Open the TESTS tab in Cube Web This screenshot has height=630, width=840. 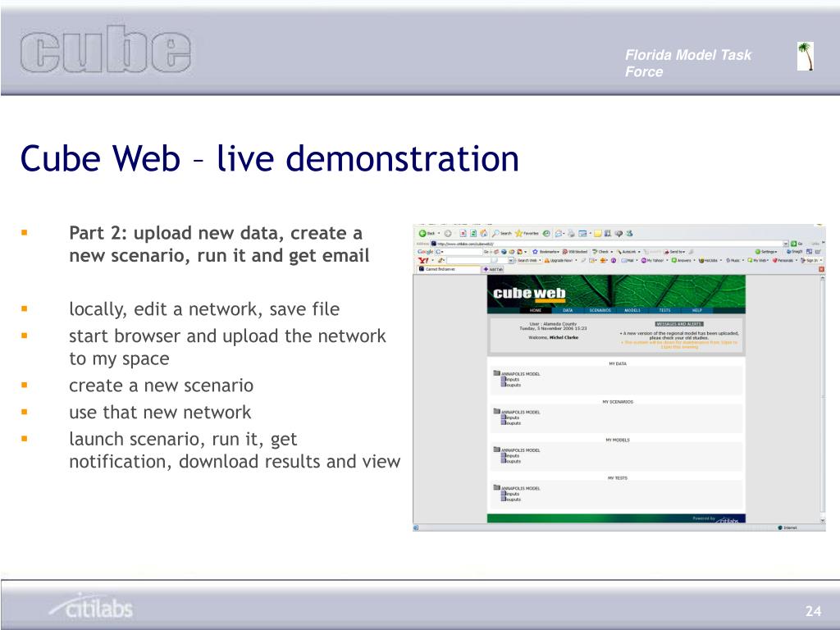664,310
